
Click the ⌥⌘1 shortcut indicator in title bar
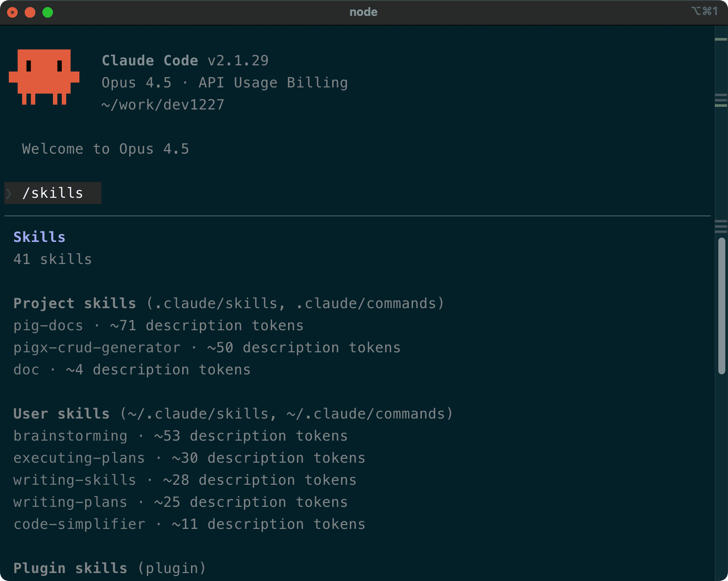point(704,11)
